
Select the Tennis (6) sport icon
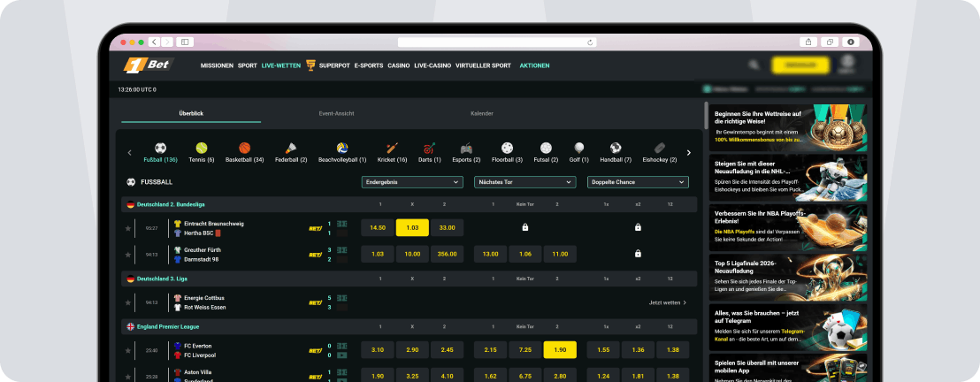202,149
